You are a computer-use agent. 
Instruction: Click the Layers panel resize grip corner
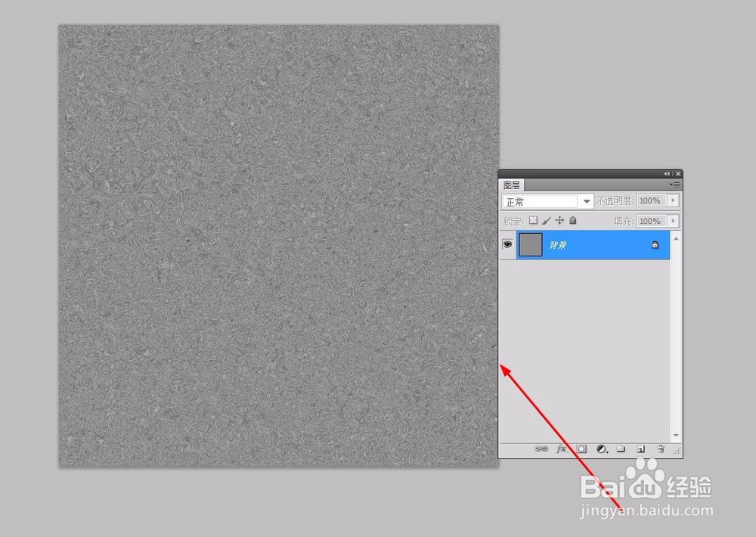[677, 451]
